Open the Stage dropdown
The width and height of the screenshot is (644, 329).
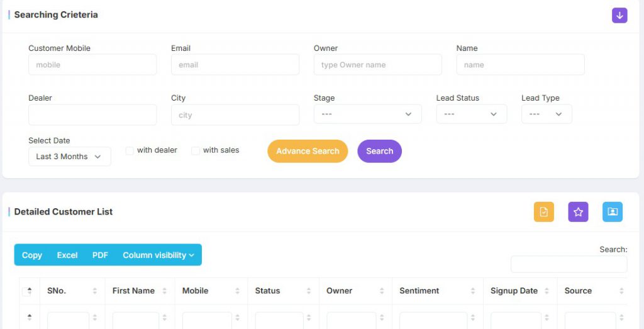click(x=367, y=114)
